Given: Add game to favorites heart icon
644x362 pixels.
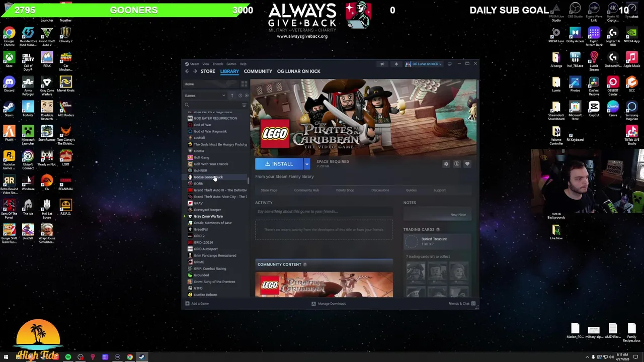Looking at the screenshot, I should 467,164.
